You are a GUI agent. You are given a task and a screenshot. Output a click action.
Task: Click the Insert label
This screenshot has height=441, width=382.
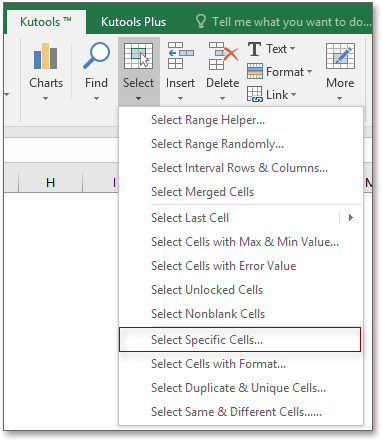(180, 83)
